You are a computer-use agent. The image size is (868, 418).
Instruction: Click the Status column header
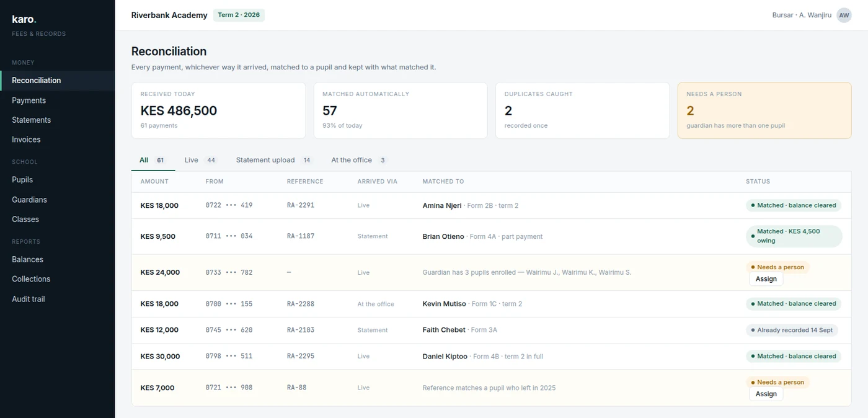coord(758,182)
